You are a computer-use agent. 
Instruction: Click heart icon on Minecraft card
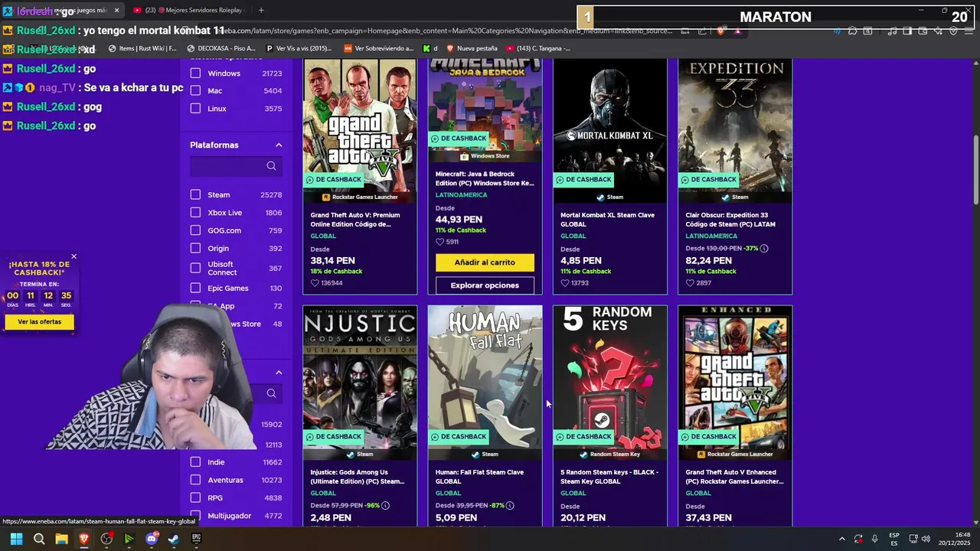[439, 242]
